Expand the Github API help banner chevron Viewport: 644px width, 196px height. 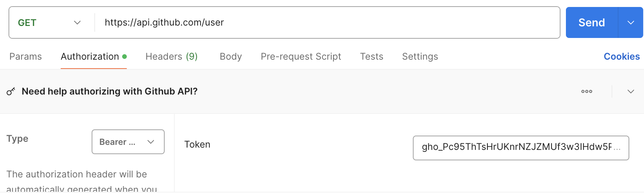[631, 91]
